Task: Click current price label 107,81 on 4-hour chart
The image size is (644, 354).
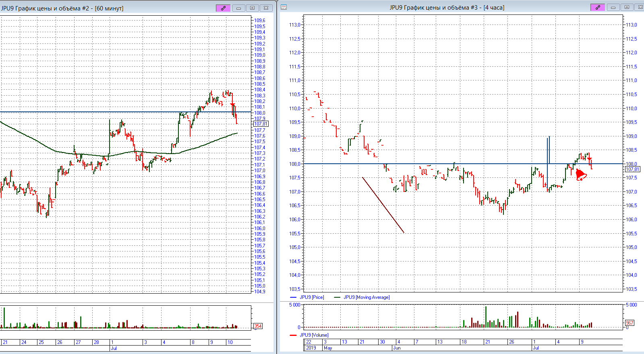Action: [x=632, y=169]
